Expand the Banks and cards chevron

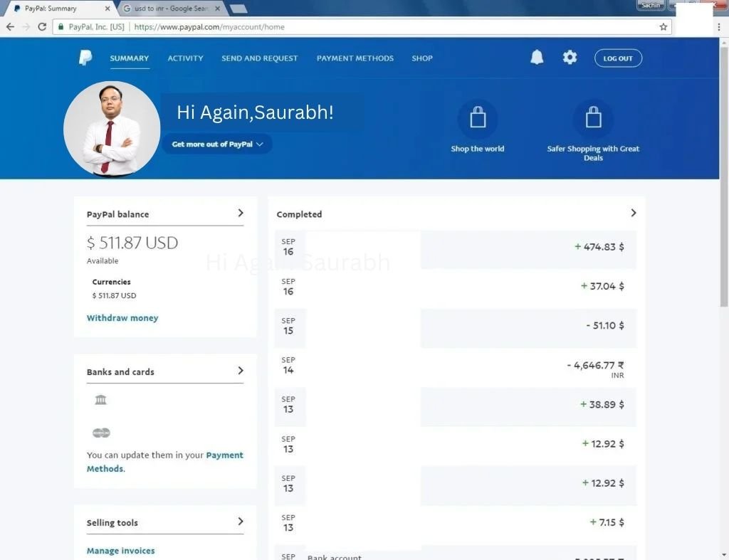click(x=241, y=371)
